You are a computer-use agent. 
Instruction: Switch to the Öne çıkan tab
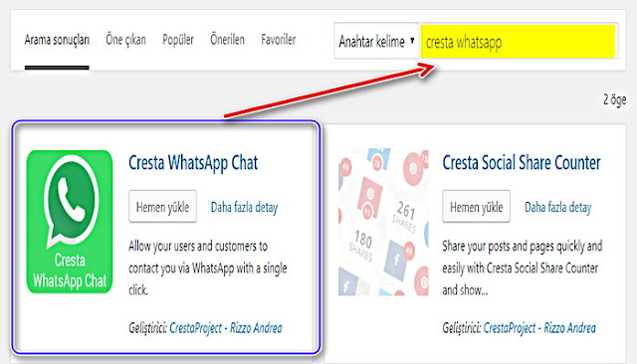pos(125,40)
